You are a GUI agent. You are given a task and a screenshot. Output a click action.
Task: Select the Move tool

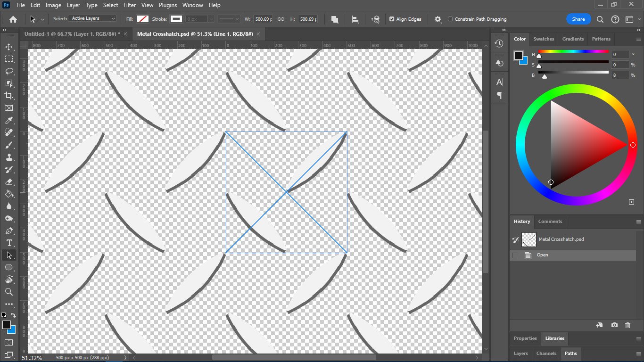point(8,47)
